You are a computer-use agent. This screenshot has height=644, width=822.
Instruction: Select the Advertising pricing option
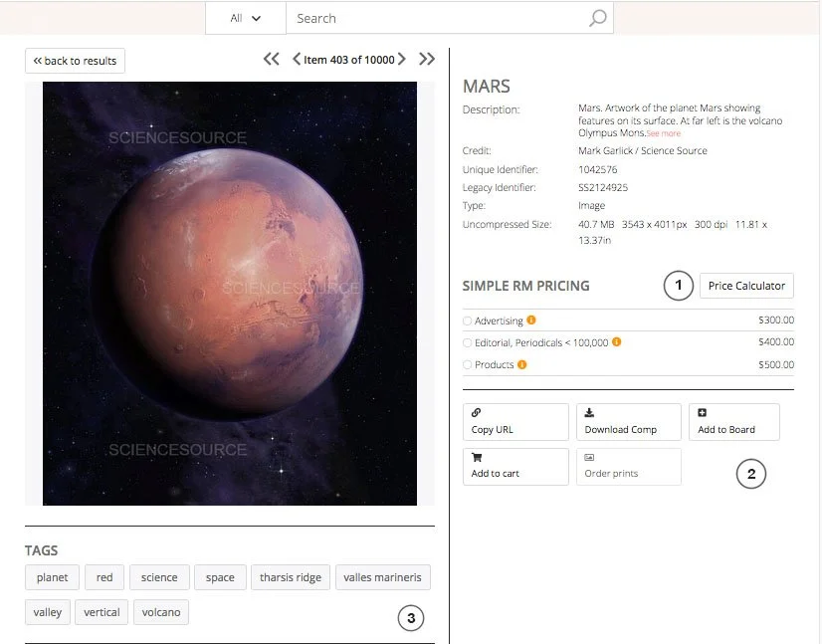467,321
